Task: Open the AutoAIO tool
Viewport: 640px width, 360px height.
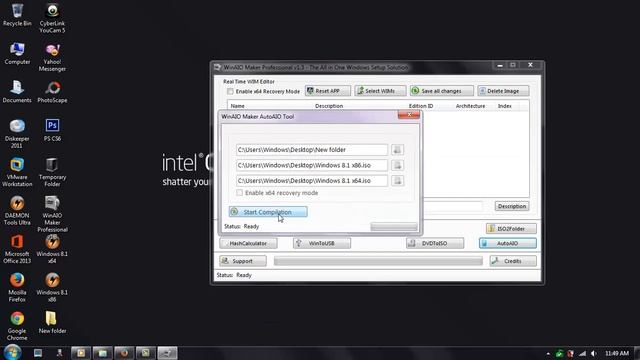Action: (508, 243)
